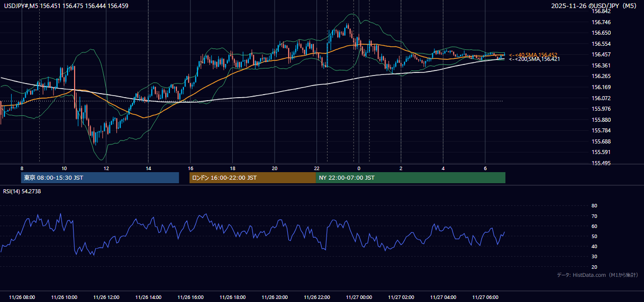Click the bottom date label 11/26 16:00
This screenshot has height=302, width=644.
point(191,297)
